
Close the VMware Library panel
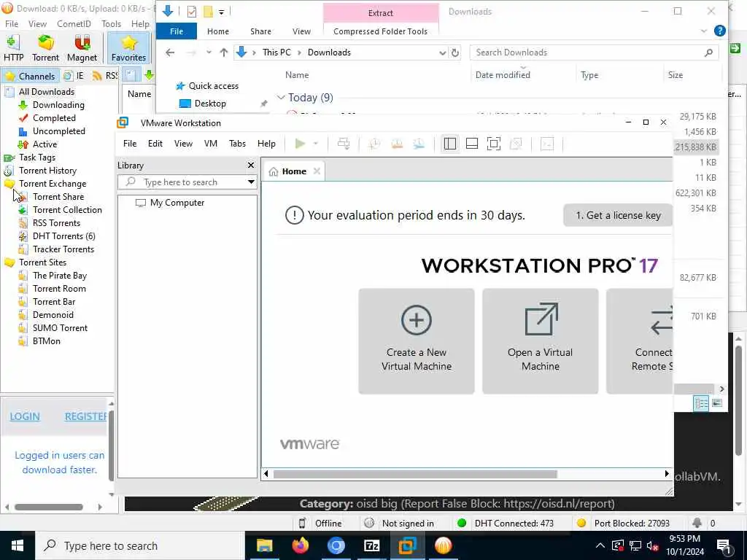coord(251,166)
